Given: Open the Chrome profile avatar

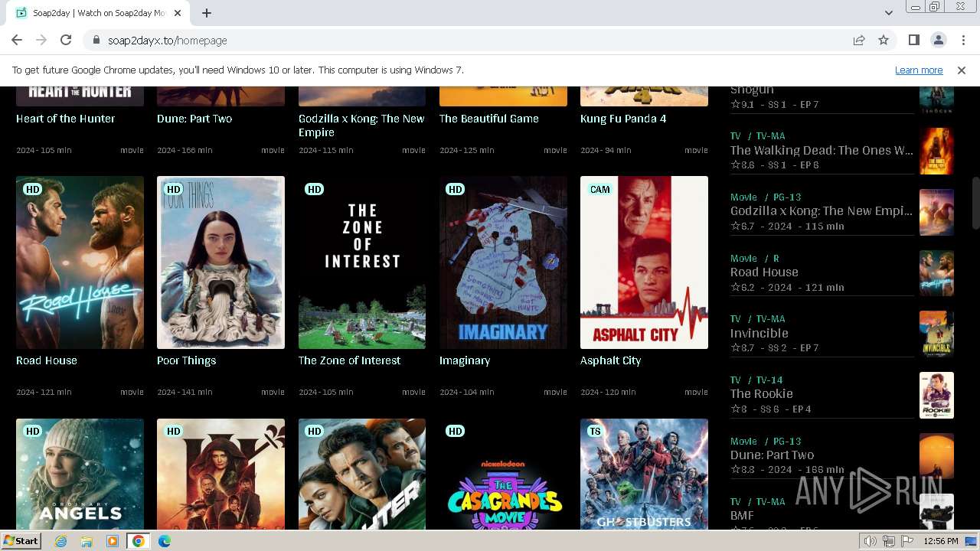Looking at the screenshot, I should coord(938,40).
